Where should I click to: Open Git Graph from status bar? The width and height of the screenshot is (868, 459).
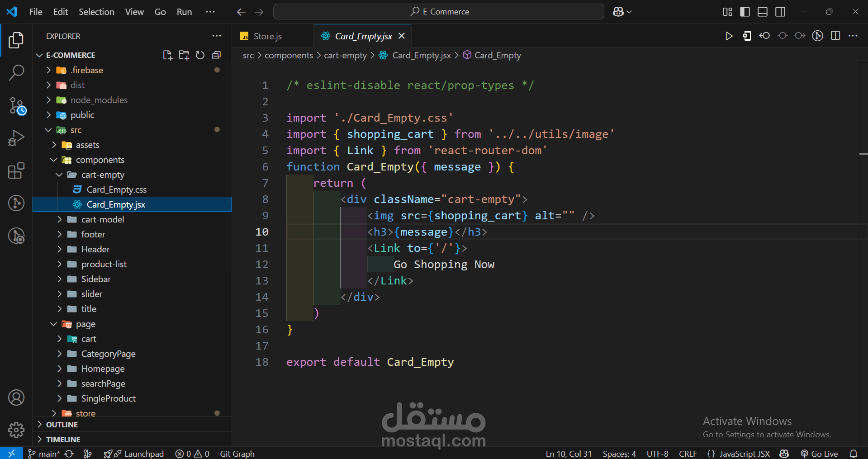[237, 454]
